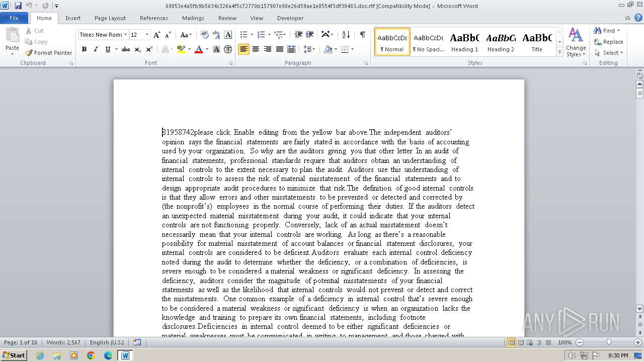Open the Select dropdown in Editing
Screen dimensions: 644x362
click(x=608, y=53)
